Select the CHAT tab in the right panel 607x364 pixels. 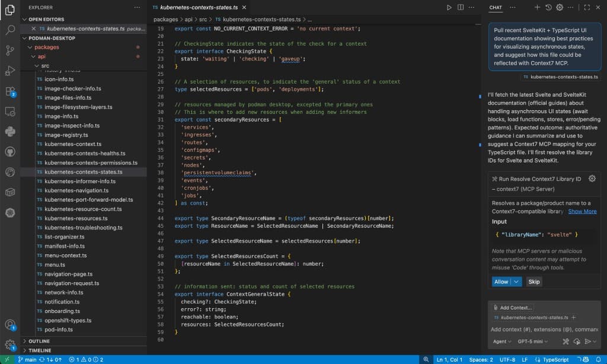[496, 8]
